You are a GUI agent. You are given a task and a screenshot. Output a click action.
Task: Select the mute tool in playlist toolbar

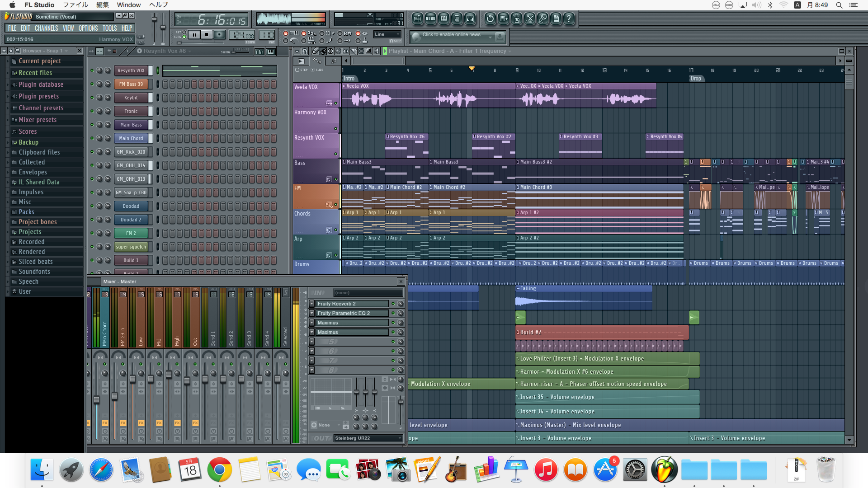338,51
